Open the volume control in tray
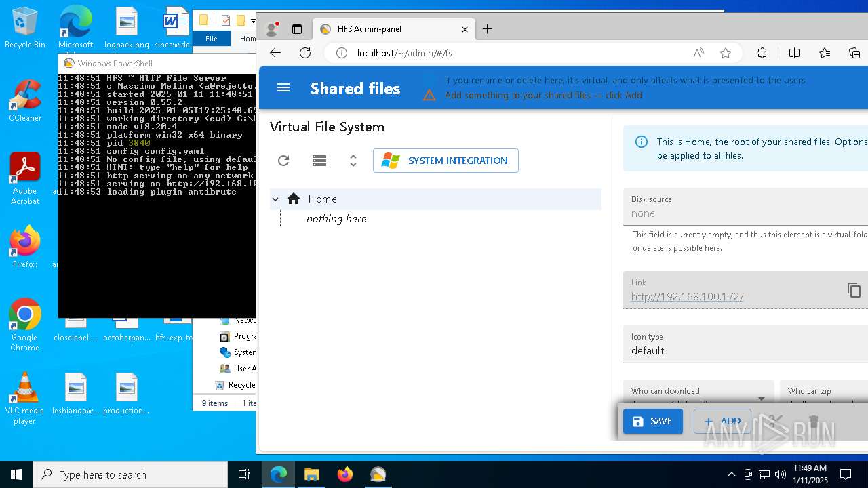 [x=780, y=474]
